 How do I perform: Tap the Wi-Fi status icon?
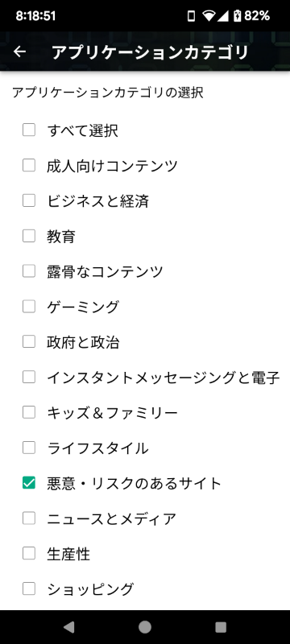(209, 16)
